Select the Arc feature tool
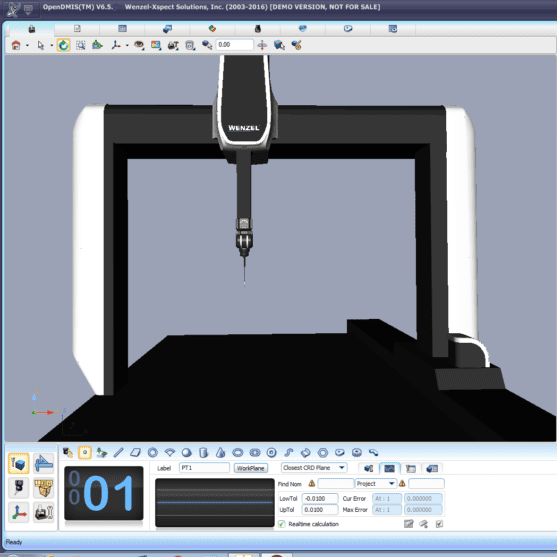 [x=170, y=453]
